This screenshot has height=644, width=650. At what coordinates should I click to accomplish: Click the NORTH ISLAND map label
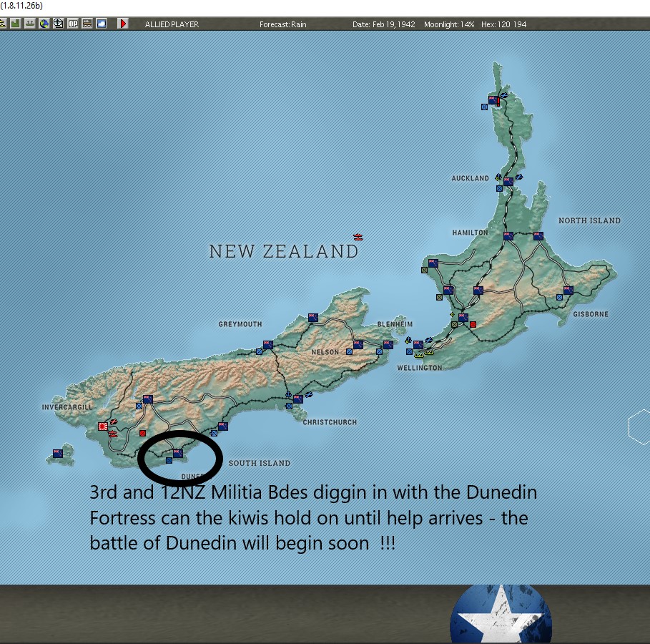pos(589,221)
